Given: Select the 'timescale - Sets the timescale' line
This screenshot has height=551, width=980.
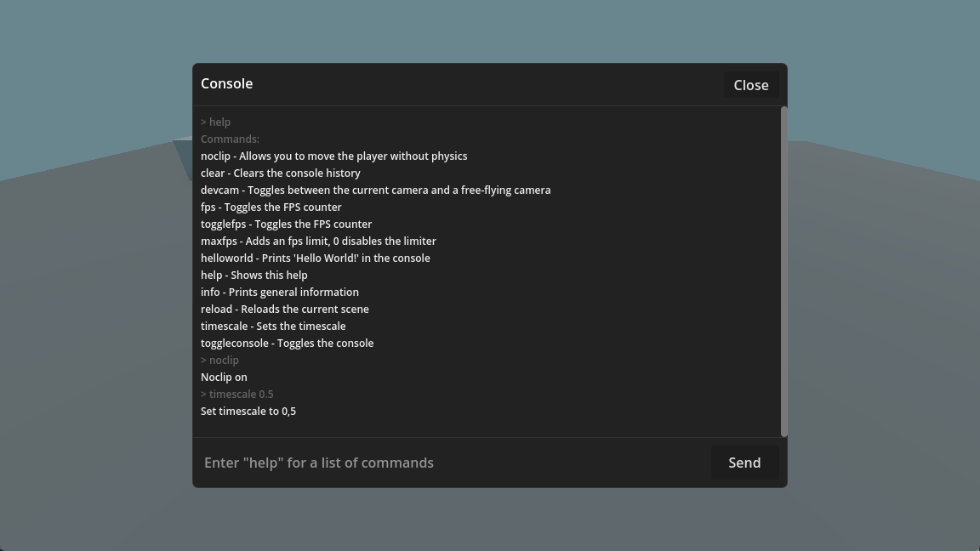Looking at the screenshot, I should coord(273,327).
